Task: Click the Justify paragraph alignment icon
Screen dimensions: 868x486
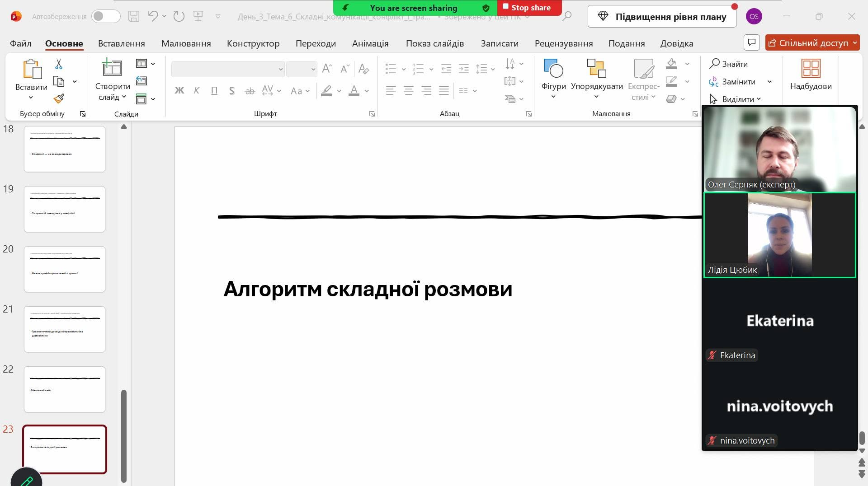Action: click(444, 91)
